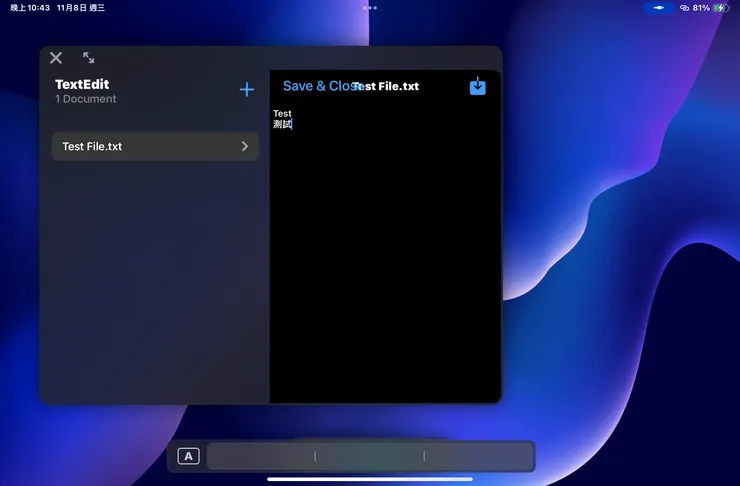This screenshot has height=486, width=740.
Task: Click the keyboard candidate suggestion bar
Action: [x=370, y=456]
